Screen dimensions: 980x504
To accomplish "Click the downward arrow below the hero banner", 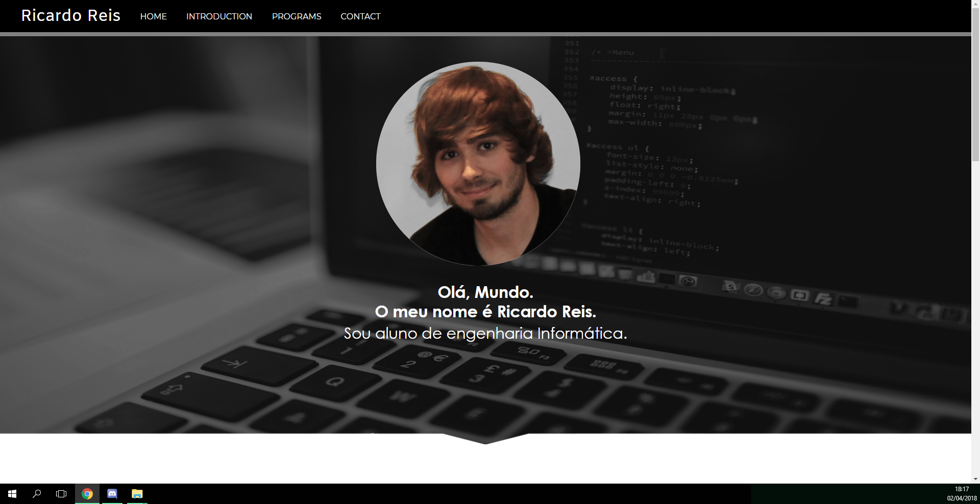I will click(485, 439).
